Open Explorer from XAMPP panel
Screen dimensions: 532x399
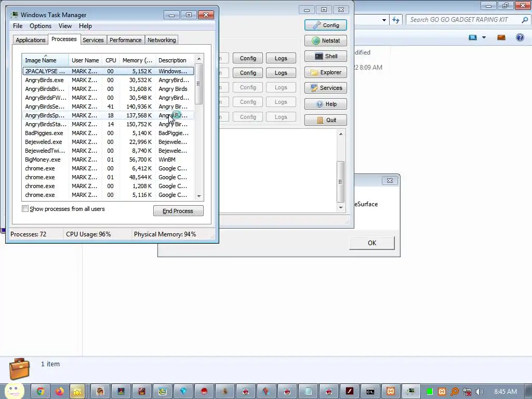click(326, 72)
